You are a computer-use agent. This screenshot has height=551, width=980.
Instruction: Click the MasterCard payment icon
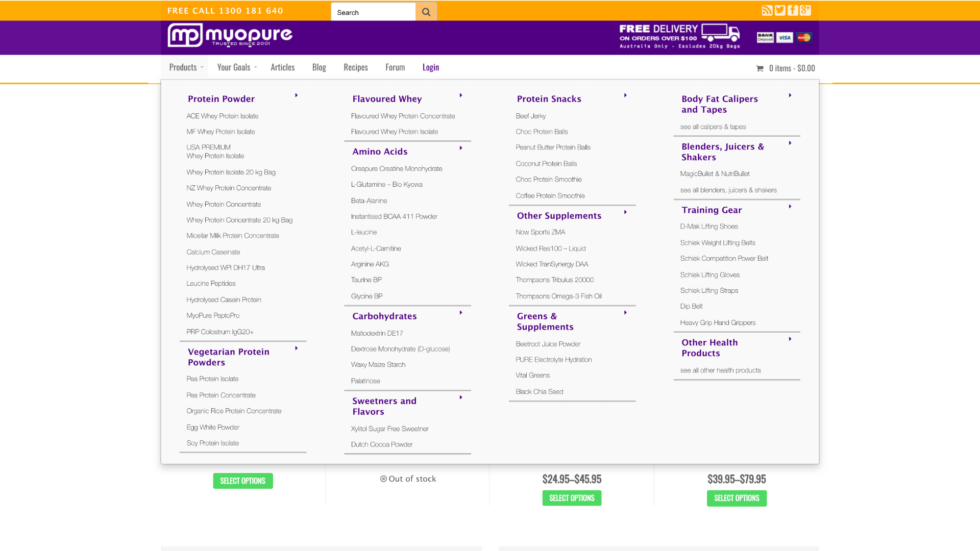coord(804,37)
